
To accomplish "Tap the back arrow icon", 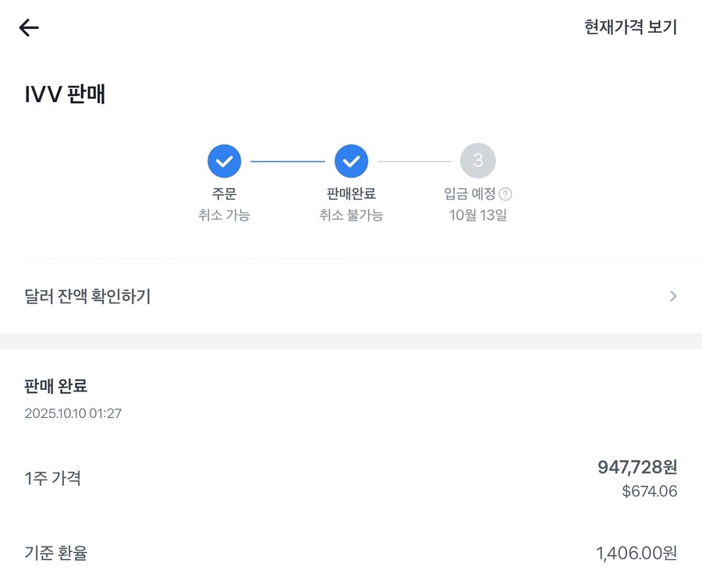I will coord(29,28).
